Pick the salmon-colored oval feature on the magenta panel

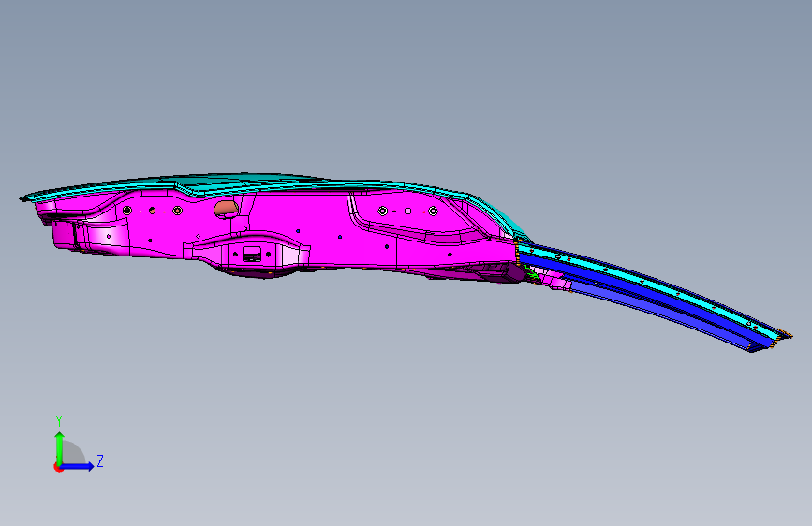point(227,209)
